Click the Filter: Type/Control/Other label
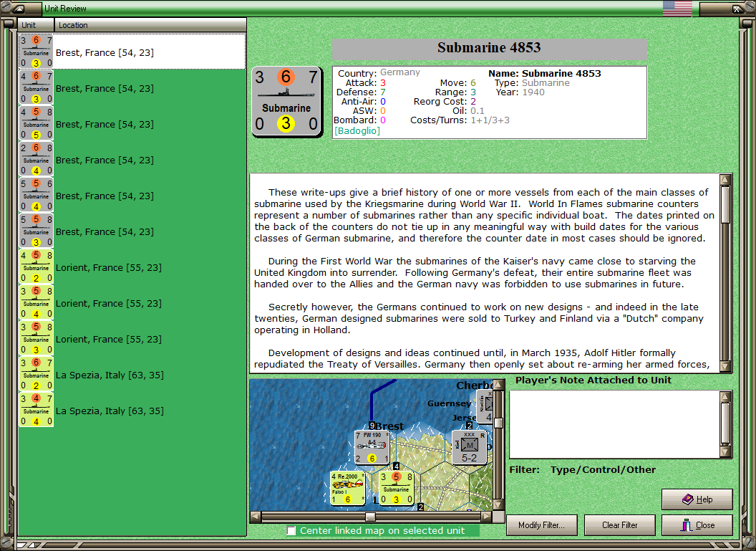756x551 pixels. coord(583,469)
